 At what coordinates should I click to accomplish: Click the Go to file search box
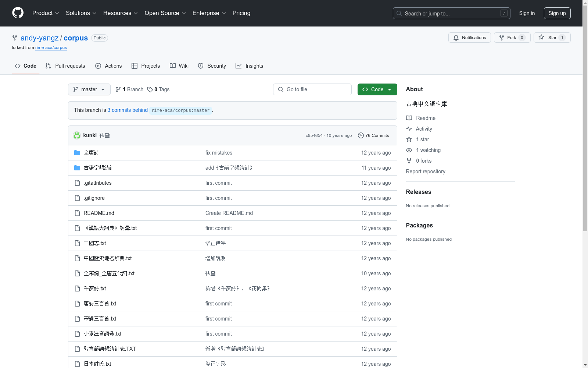[x=312, y=89]
